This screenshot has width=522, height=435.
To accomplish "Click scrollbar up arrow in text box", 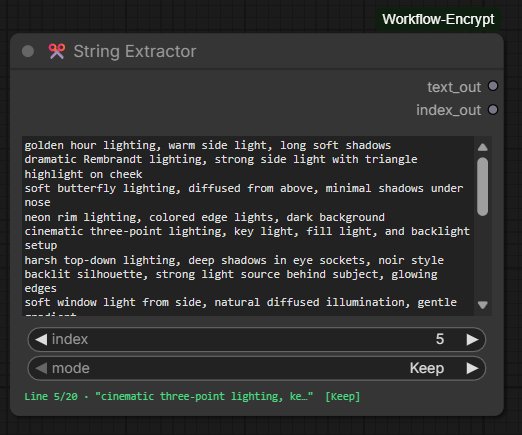I will (483, 147).
